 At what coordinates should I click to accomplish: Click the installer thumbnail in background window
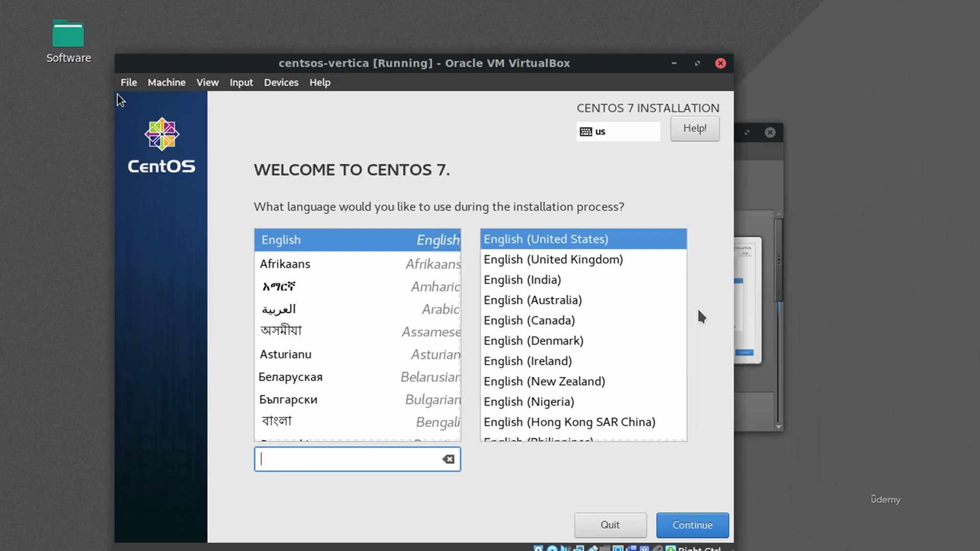[x=748, y=300]
